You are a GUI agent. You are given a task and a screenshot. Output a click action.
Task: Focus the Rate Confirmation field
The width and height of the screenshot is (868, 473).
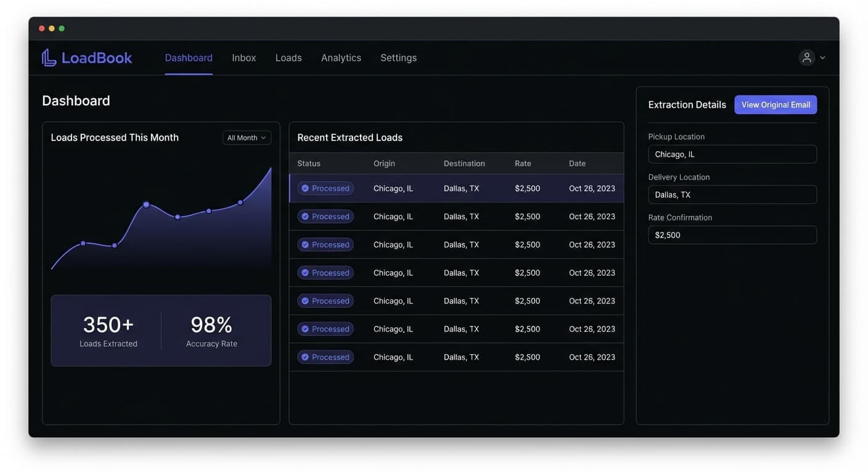tap(732, 235)
